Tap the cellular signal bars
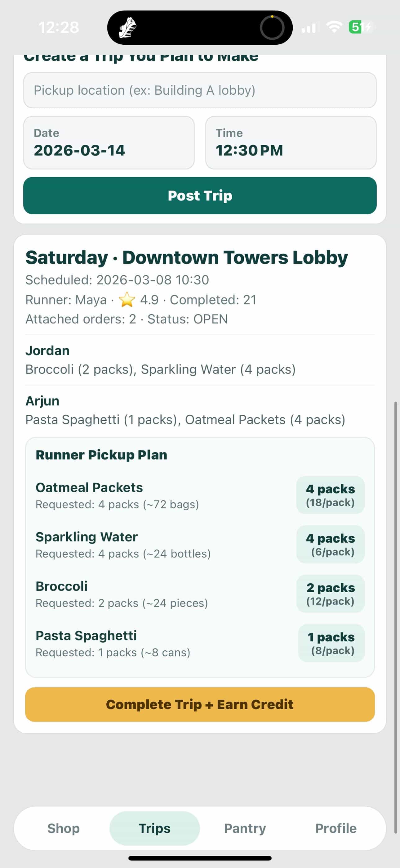 pos(309,28)
